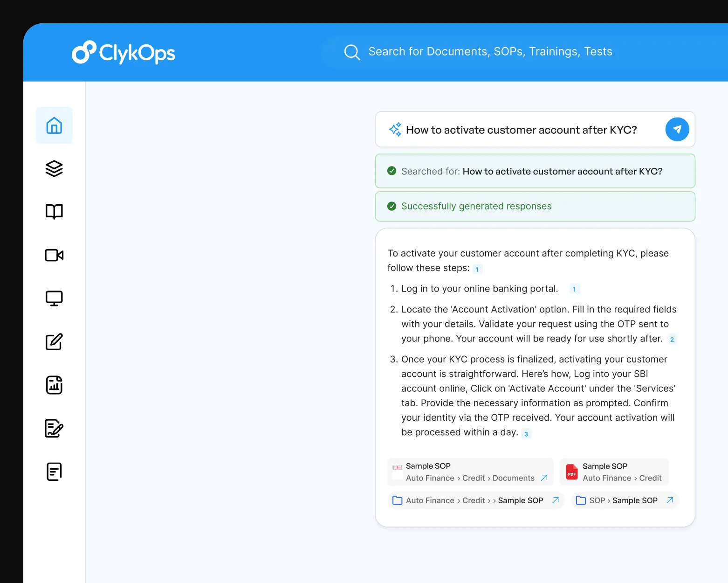728x583 pixels.
Task: Open the bar chart report sidebar icon
Action: [54, 385]
